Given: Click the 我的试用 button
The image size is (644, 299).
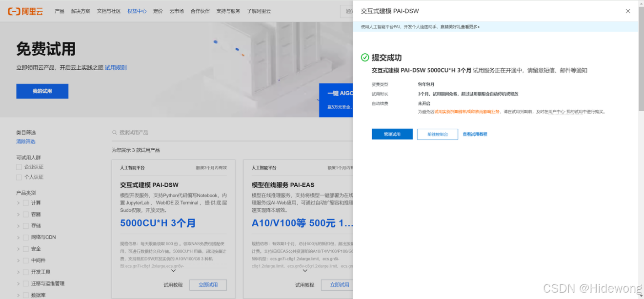Looking at the screenshot, I should 42,91.
